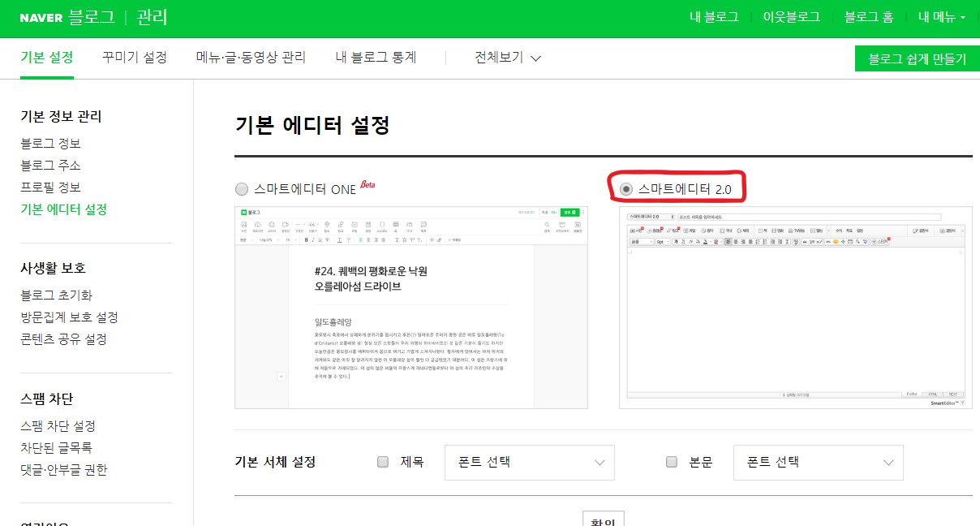The image size is (980, 526).
Task: Switch to 꾸미기 설정 tab
Action: click(x=135, y=58)
